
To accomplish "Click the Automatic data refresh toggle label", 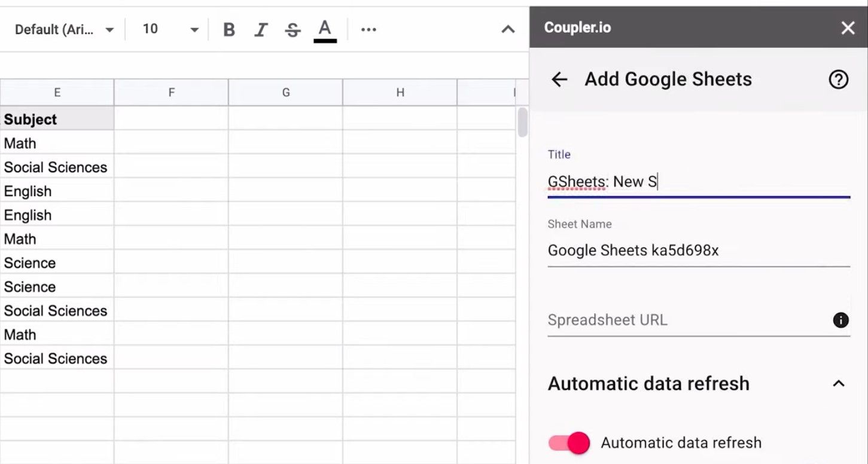I will point(681,443).
